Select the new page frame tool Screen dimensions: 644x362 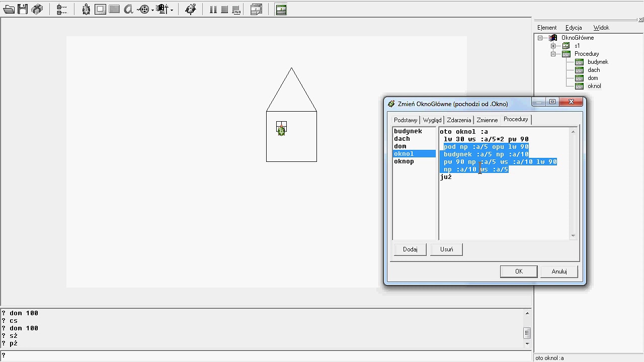point(100,9)
